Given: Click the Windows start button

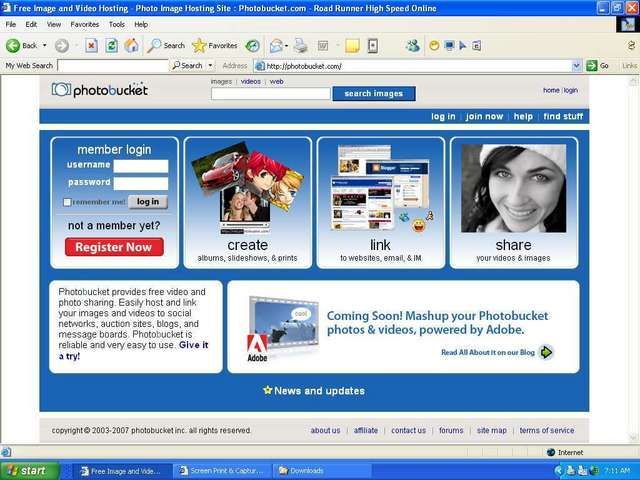Looking at the screenshot, I should pyautogui.click(x=30, y=471).
